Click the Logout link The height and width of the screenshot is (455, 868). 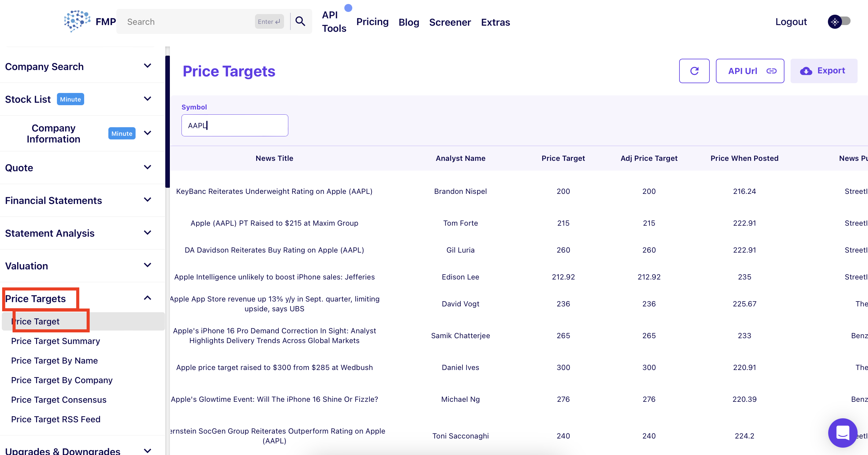(791, 22)
